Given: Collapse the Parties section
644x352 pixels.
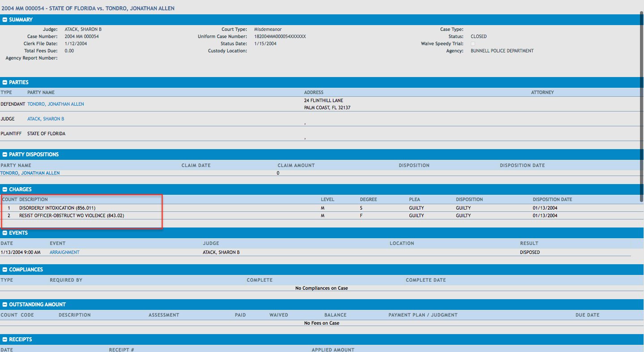Looking at the screenshot, I should point(5,82).
